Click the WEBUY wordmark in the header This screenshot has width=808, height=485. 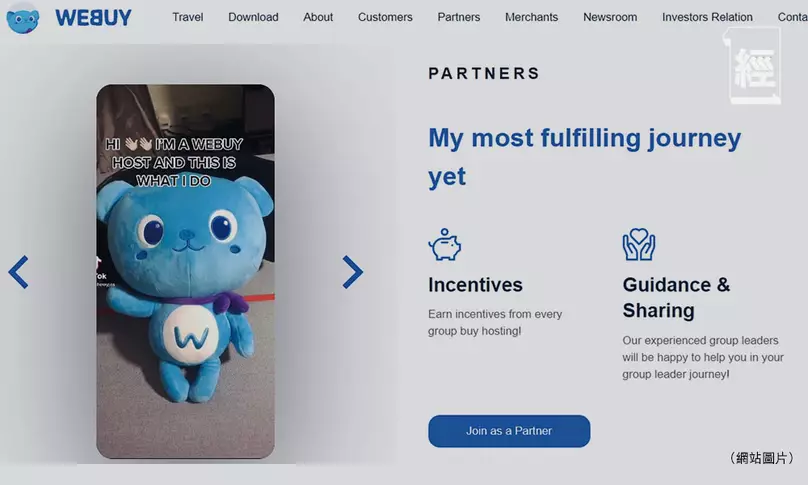(x=93, y=18)
